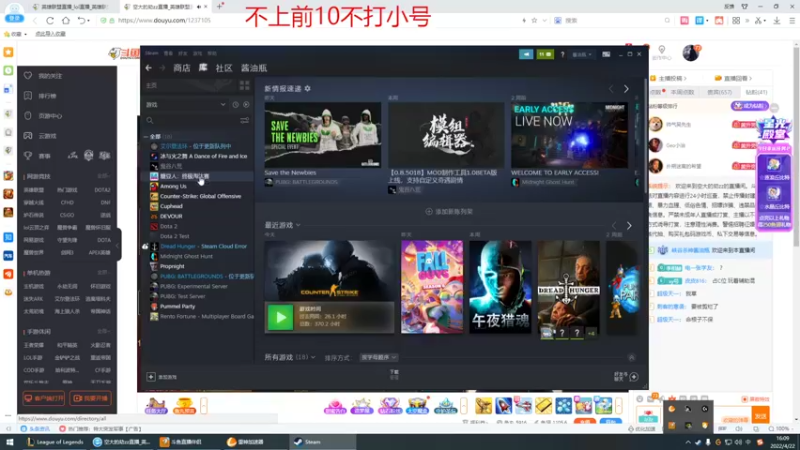Open 我的关注 in the Douyu sidebar
The width and height of the screenshot is (800, 450).
(50, 76)
